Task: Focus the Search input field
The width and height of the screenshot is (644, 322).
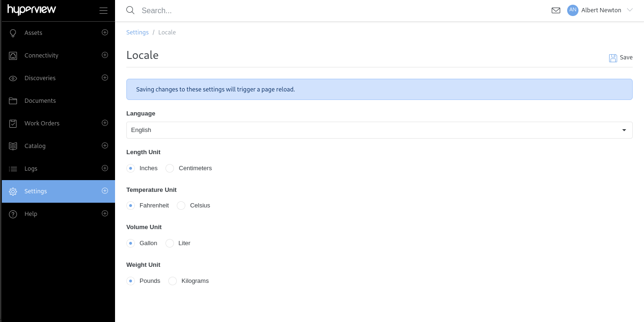Action: pyautogui.click(x=342, y=10)
